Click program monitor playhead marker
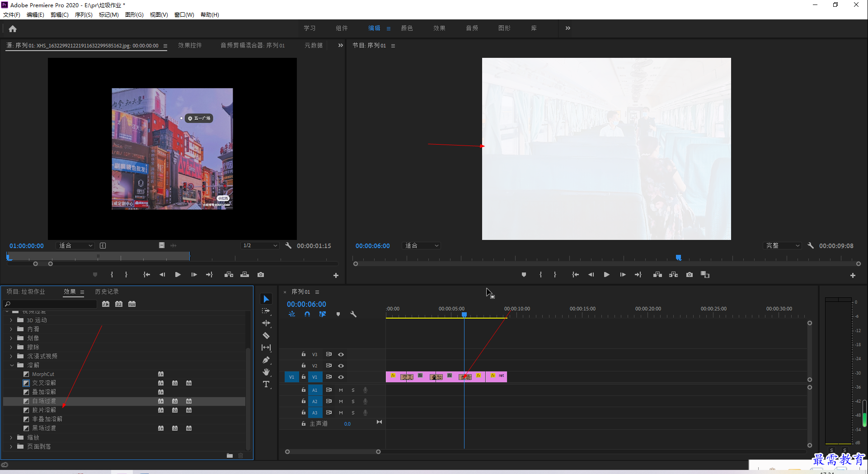Viewport: 868px width, 474px height. click(678, 258)
